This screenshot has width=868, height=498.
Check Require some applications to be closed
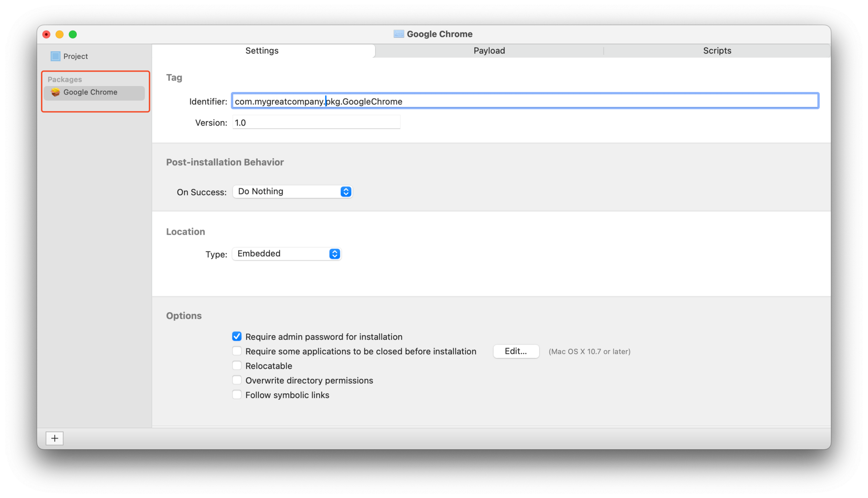pyautogui.click(x=237, y=351)
